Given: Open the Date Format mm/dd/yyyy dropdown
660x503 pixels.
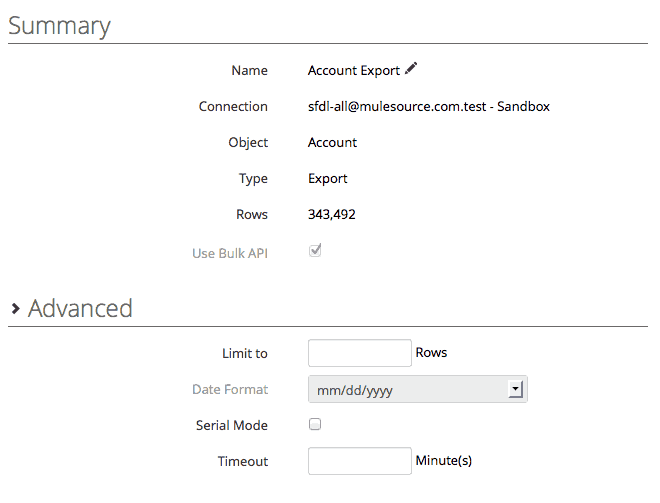Looking at the screenshot, I should click(x=417, y=390).
